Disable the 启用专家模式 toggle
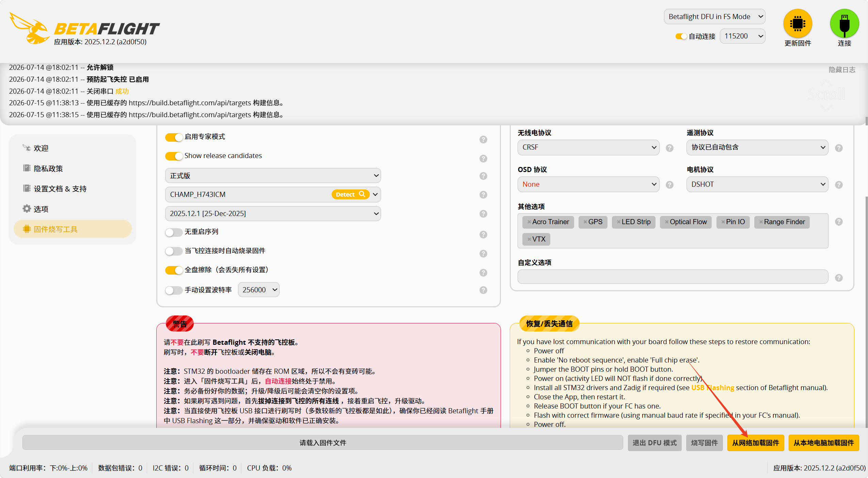Viewport: 868px width, 478px height. 174,137
